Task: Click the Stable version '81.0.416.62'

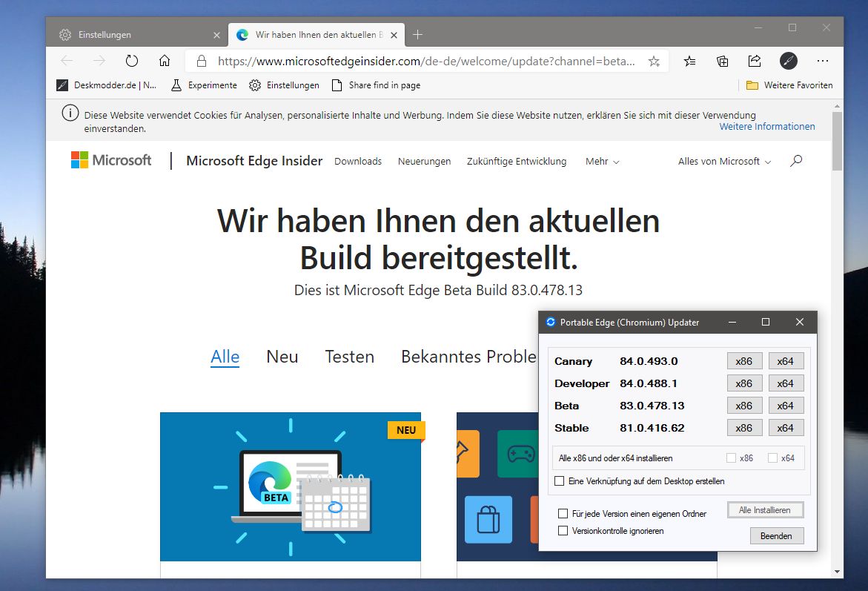Action: [652, 428]
